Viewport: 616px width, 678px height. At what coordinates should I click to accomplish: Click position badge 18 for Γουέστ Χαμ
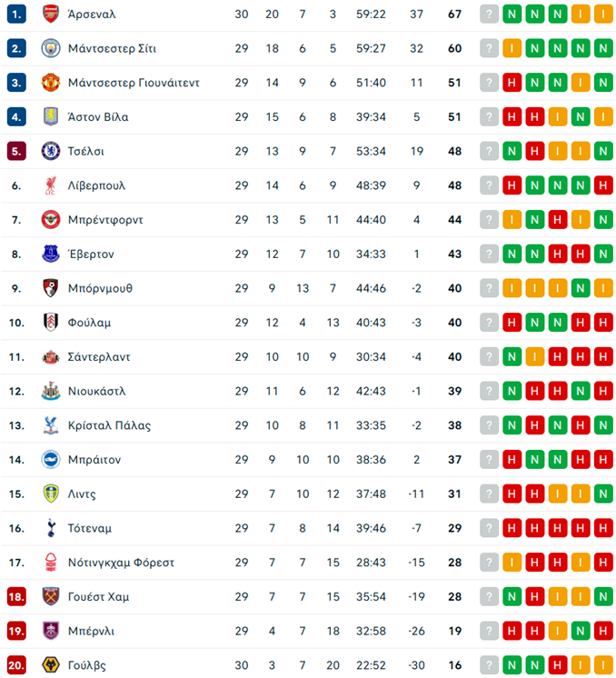click(x=16, y=596)
